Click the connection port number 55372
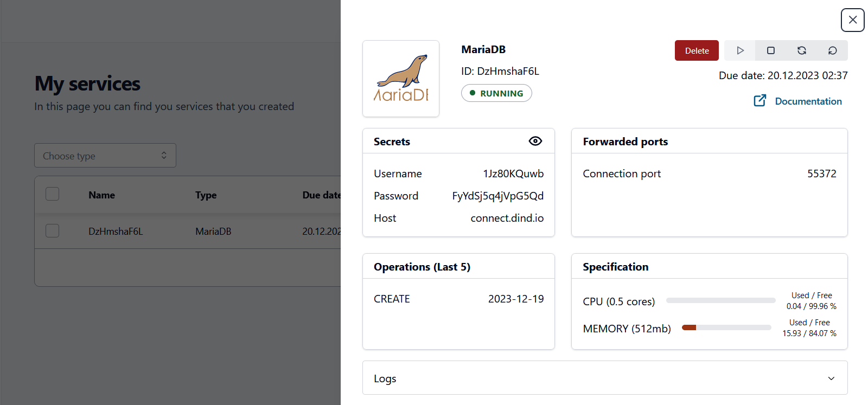Viewport: 868px width, 405px height. [x=822, y=173]
